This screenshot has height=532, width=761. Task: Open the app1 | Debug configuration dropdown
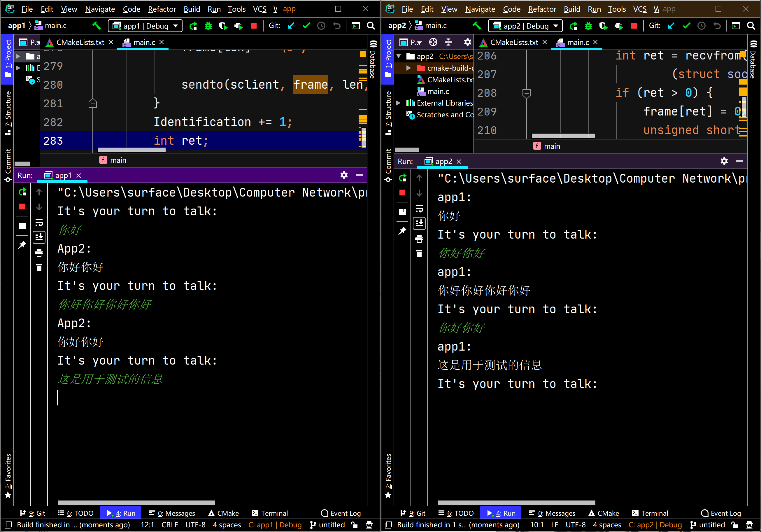[x=145, y=26]
